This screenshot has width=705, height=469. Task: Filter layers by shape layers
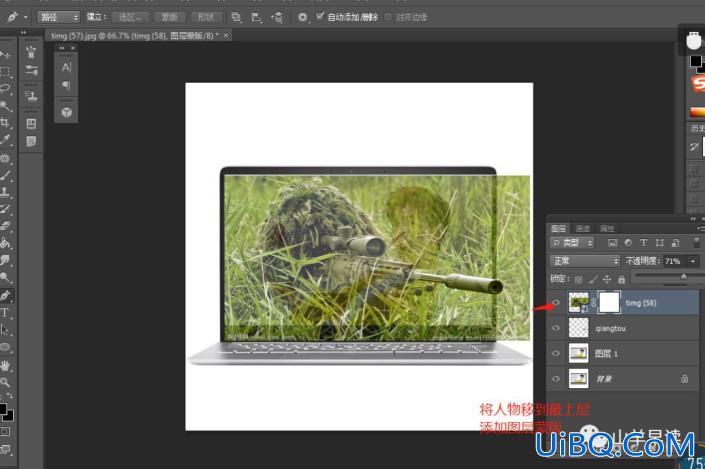click(660, 243)
